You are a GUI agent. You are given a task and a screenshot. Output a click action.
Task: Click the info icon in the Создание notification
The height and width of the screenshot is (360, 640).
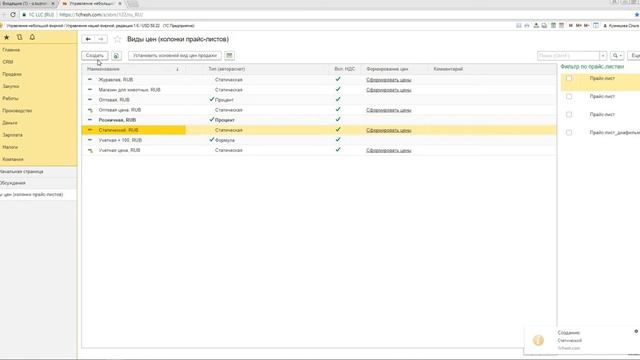click(x=538, y=340)
